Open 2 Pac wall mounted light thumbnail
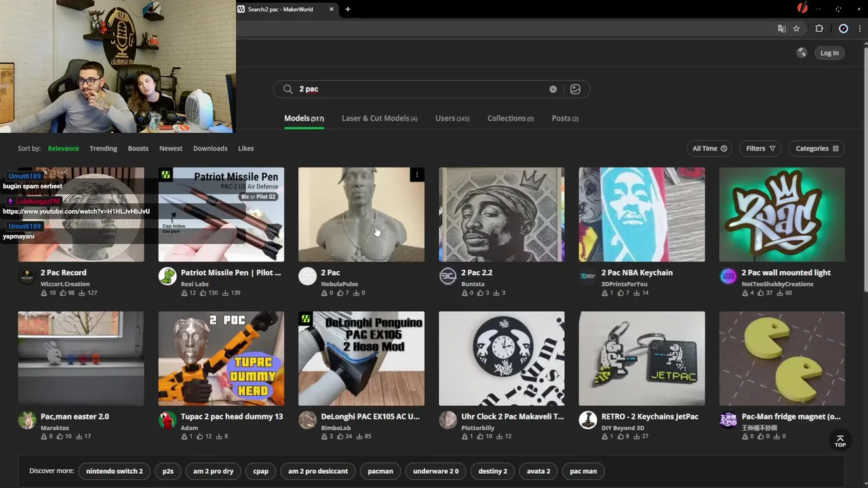Viewport: 868px width, 488px height. click(782, 214)
